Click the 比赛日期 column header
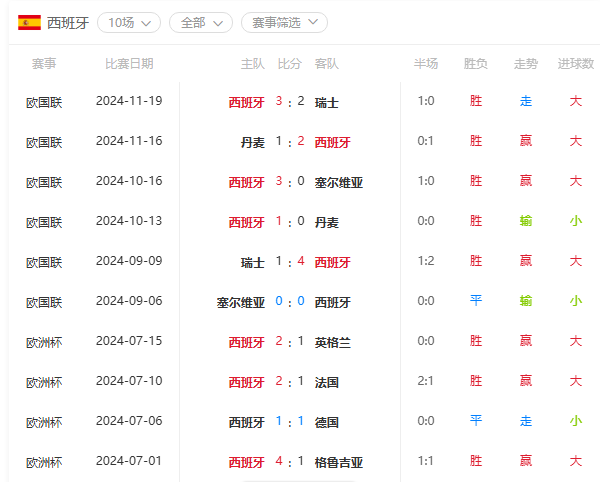The height and width of the screenshot is (482, 600). 129,64
